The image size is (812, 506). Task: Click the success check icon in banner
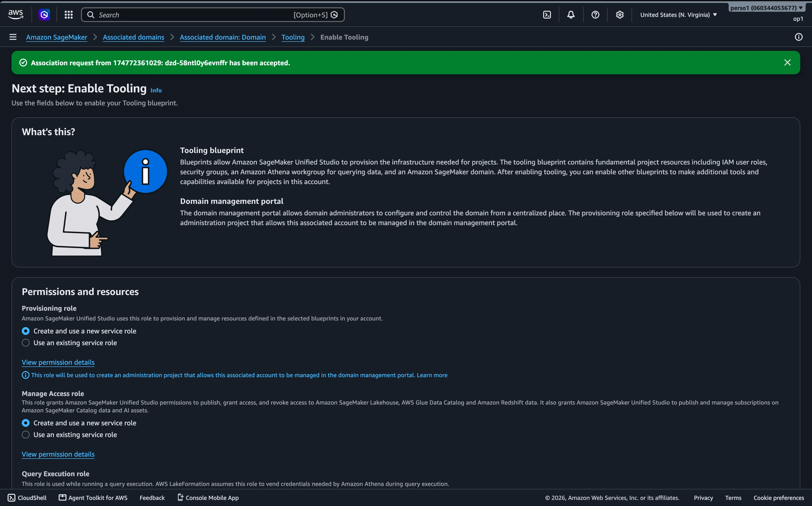[23, 63]
